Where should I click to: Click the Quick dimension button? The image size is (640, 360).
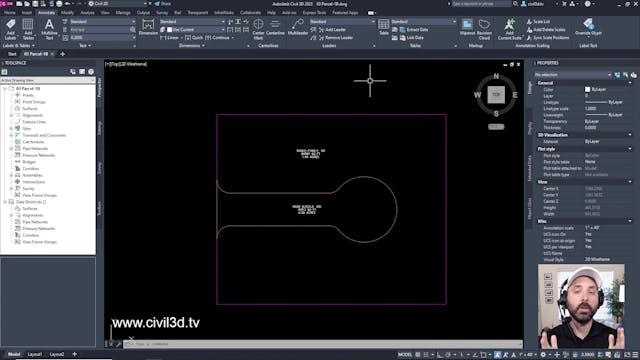click(194, 38)
